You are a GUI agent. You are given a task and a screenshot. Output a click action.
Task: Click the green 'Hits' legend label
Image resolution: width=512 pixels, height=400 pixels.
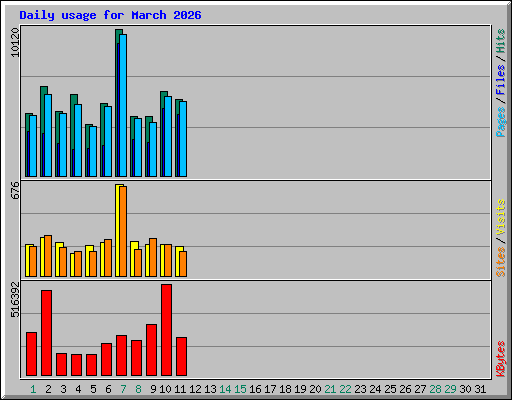pos(501,41)
